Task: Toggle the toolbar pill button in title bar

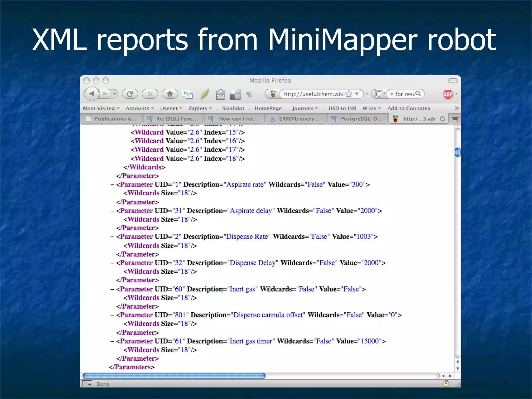Action: click(x=453, y=81)
